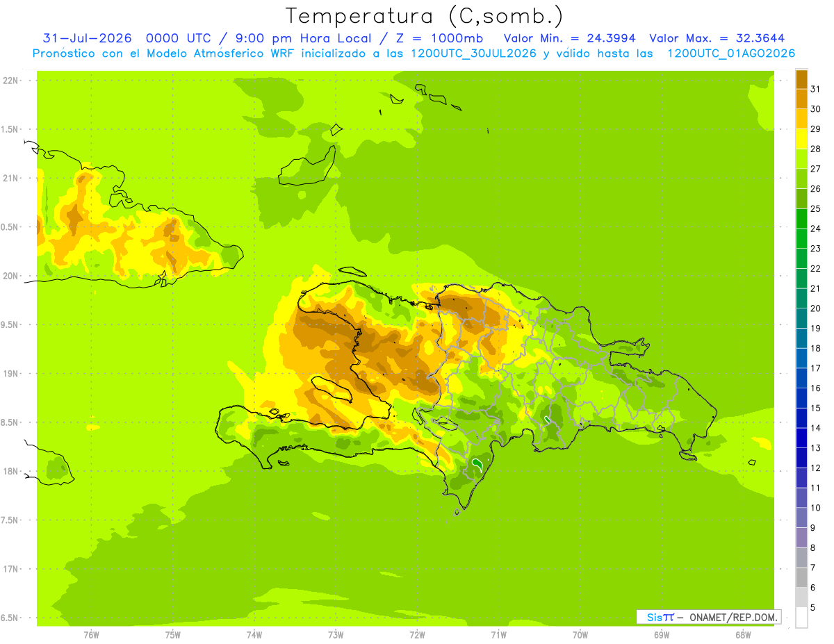The height and width of the screenshot is (644, 834).
Task: Click the "19N" latitude label
Action: point(10,374)
